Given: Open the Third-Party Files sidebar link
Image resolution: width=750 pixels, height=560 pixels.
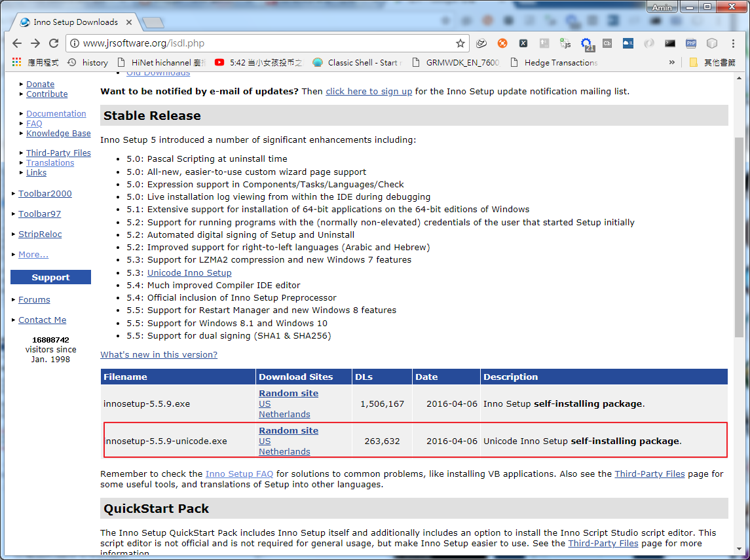Looking at the screenshot, I should tap(58, 153).
